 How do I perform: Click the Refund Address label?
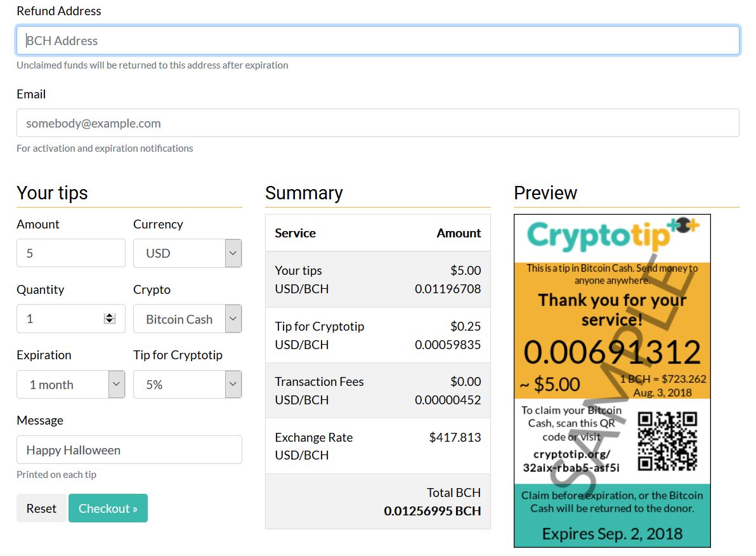pos(59,11)
